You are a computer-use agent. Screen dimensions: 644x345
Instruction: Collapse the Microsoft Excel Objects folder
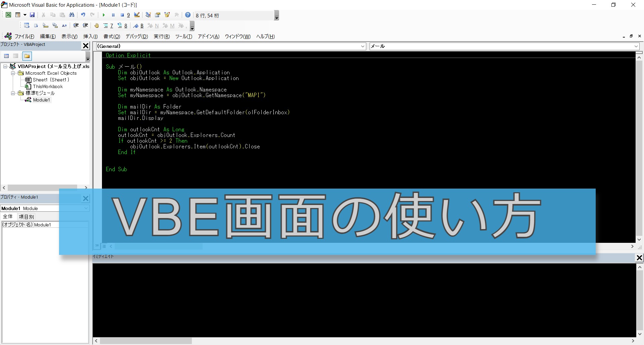tap(13, 73)
